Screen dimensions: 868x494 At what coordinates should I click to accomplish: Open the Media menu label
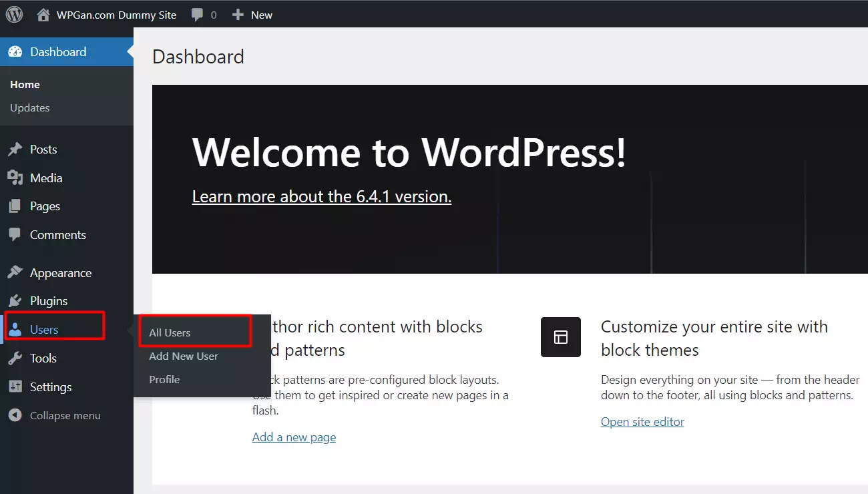coord(46,178)
